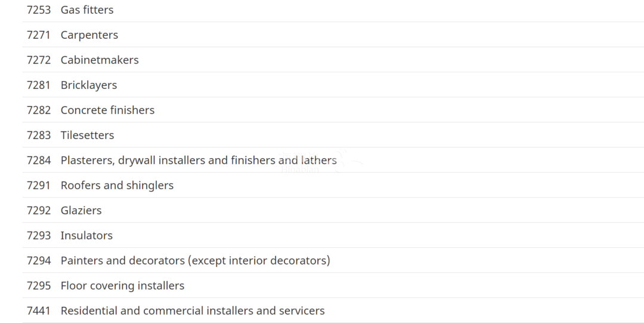Screen dimensions: 644x323
Task: Select Floor covering installers entry
Action: (333, 285)
